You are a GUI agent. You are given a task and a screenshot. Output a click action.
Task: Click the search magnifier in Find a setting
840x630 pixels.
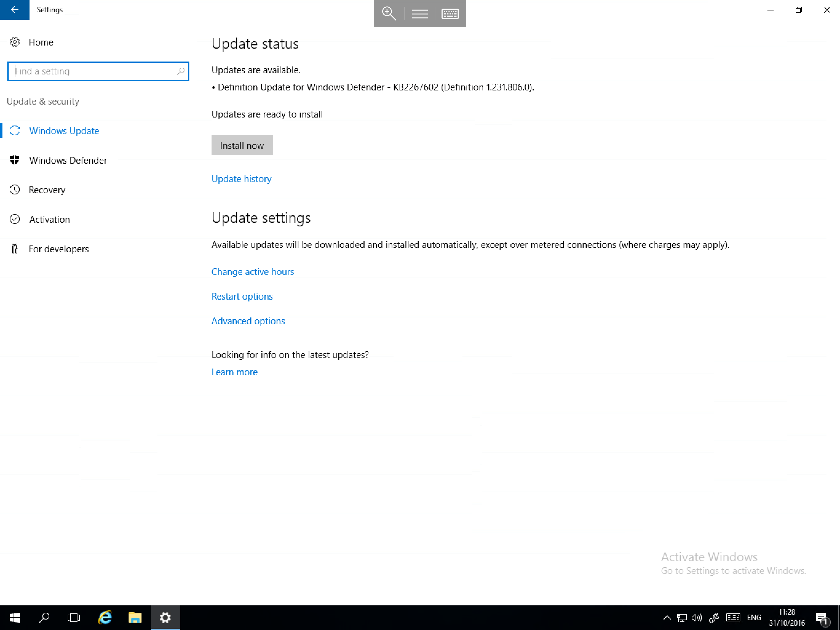[181, 71]
